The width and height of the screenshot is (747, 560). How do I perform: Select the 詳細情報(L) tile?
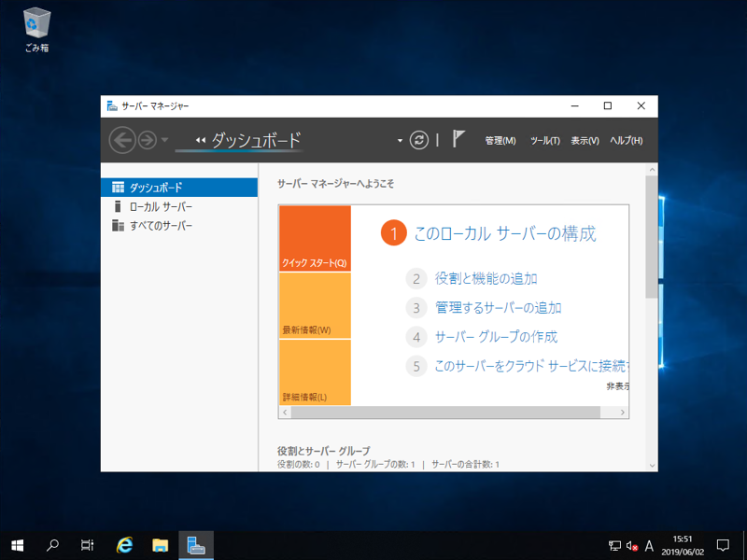click(315, 372)
